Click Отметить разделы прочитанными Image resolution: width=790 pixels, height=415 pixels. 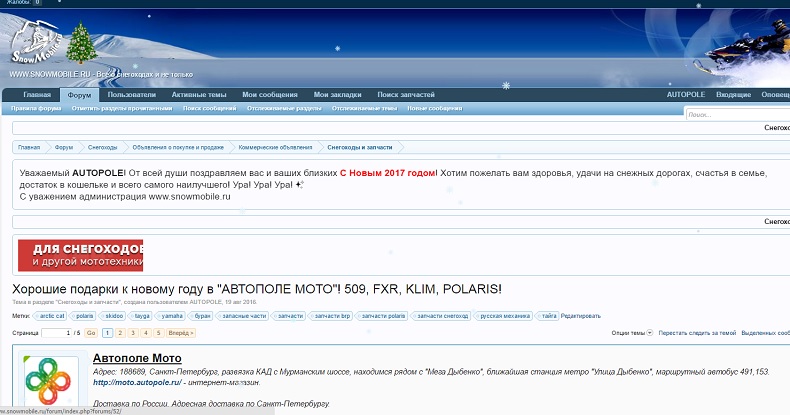[122, 108]
